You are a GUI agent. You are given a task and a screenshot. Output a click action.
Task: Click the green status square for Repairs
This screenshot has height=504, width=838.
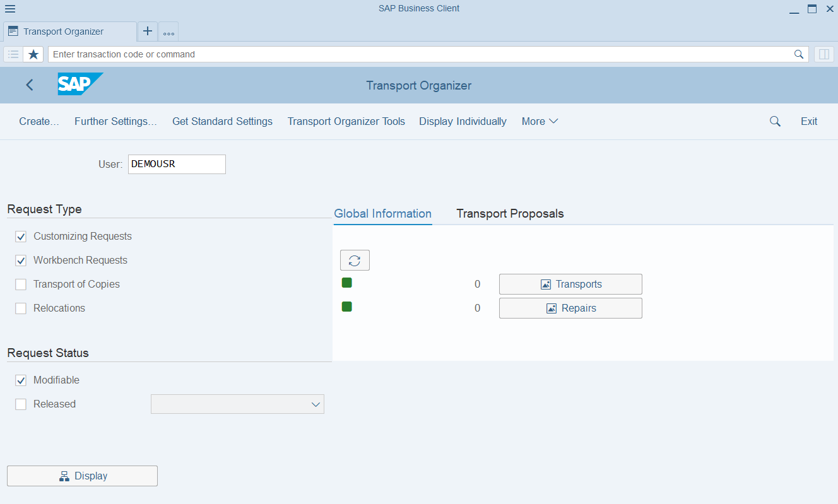[347, 307]
